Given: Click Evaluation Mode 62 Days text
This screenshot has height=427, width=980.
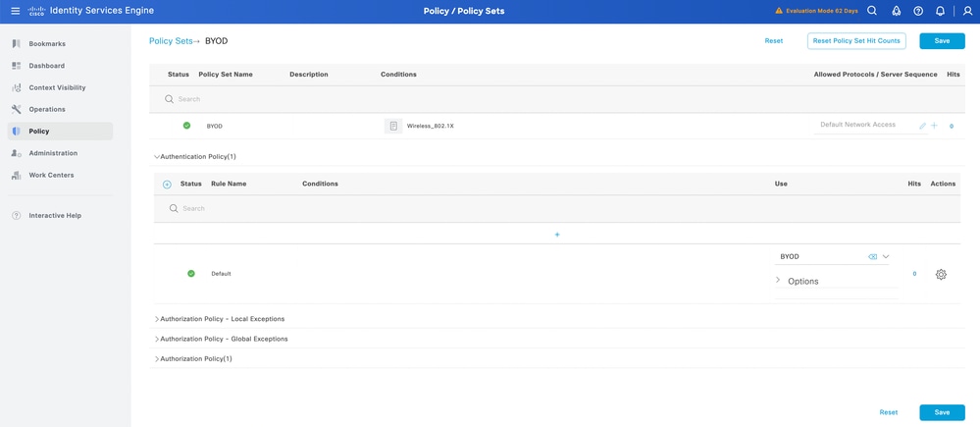Looking at the screenshot, I should pos(821,11).
